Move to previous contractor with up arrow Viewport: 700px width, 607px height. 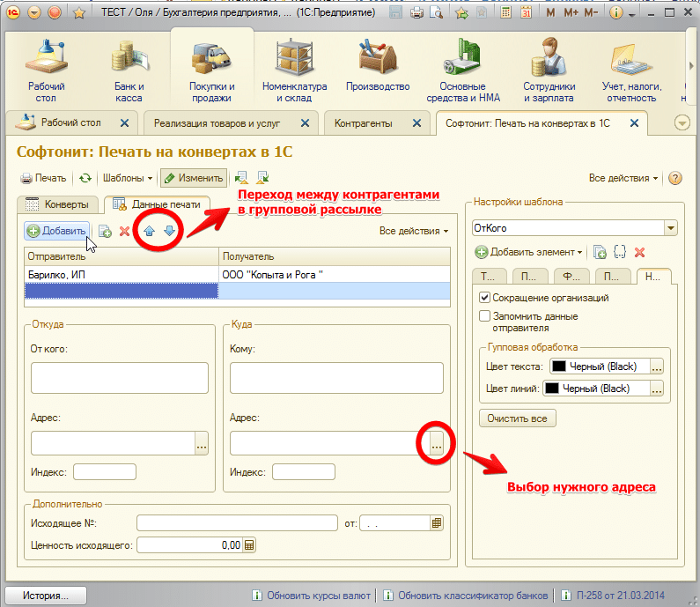tap(150, 232)
